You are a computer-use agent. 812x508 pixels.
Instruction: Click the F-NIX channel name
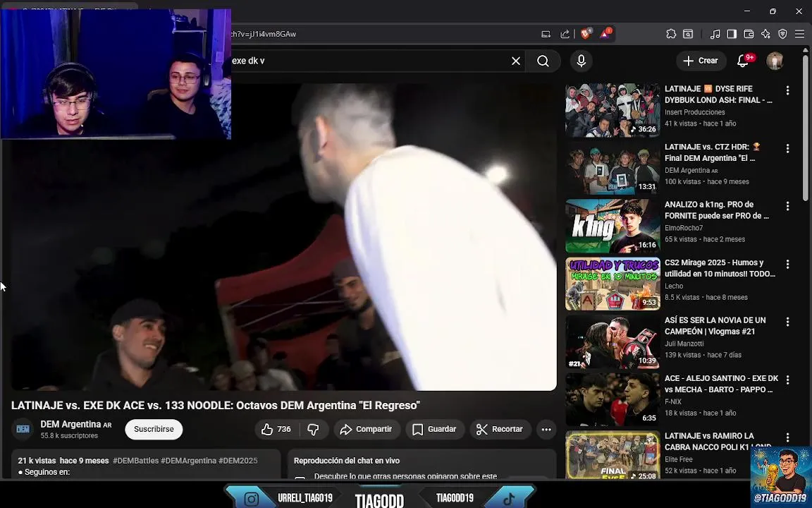tap(672, 401)
